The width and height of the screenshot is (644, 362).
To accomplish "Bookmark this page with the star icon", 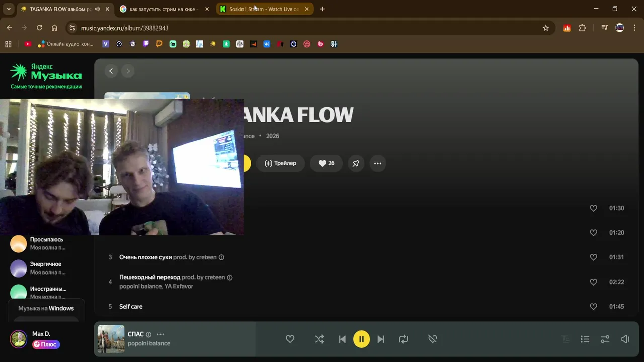I will point(546,28).
